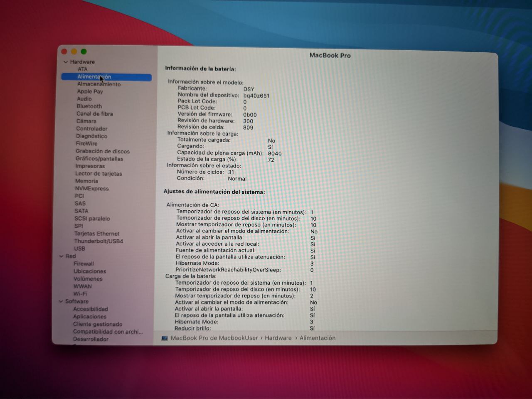532x399 pixels.
Task: Collapse the Software section in sidebar
Action: pyautogui.click(x=61, y=302)
